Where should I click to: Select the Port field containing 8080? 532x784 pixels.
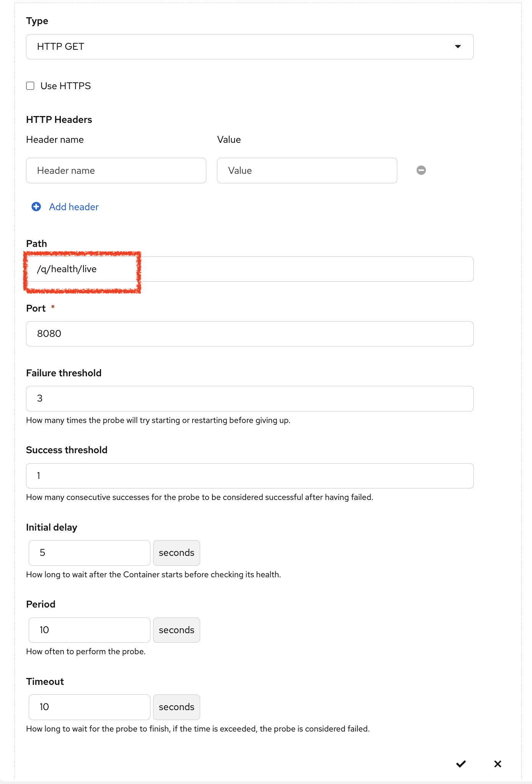point(250,334)
